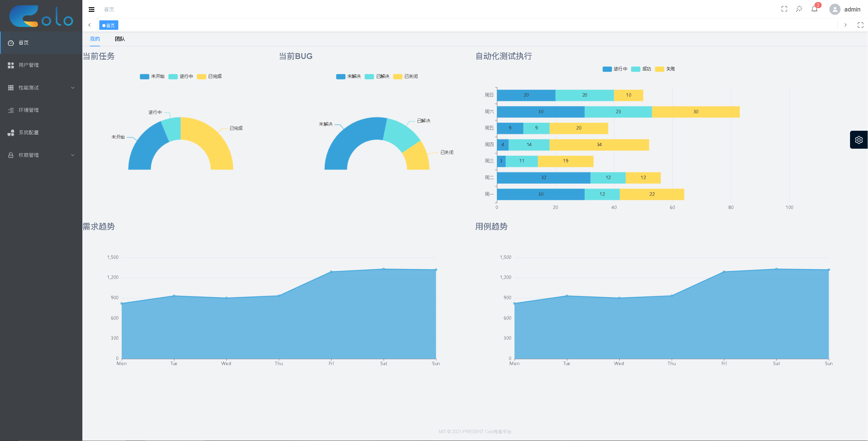Click the 环境管理 list icon in sidebar
The width and height of the screenshot is (868, 441).
[11, 110]
